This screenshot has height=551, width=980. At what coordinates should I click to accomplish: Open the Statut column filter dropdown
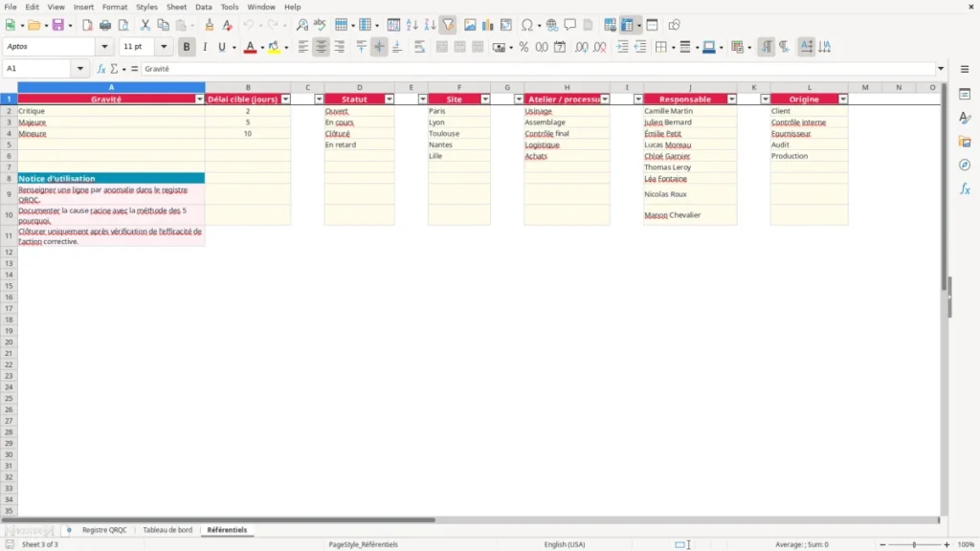point(389,99)
